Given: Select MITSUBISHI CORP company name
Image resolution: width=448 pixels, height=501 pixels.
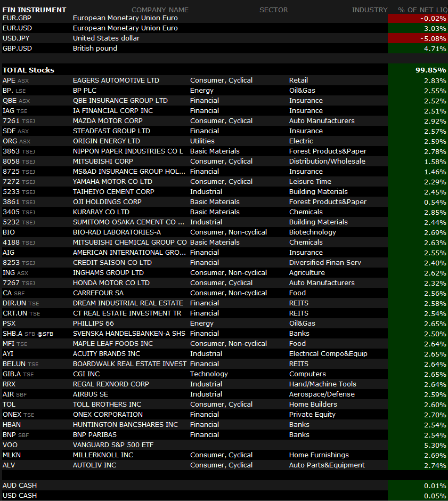Looking at the screenshot, I should tap(103, 161).
